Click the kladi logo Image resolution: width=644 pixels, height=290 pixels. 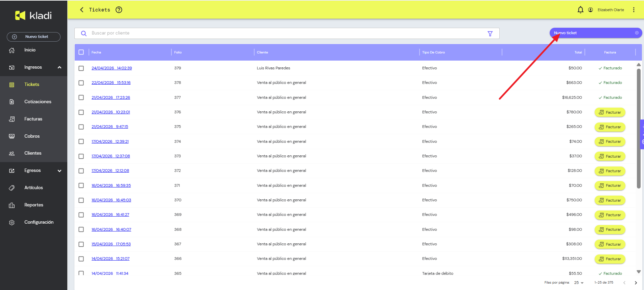tap(33, 15)
